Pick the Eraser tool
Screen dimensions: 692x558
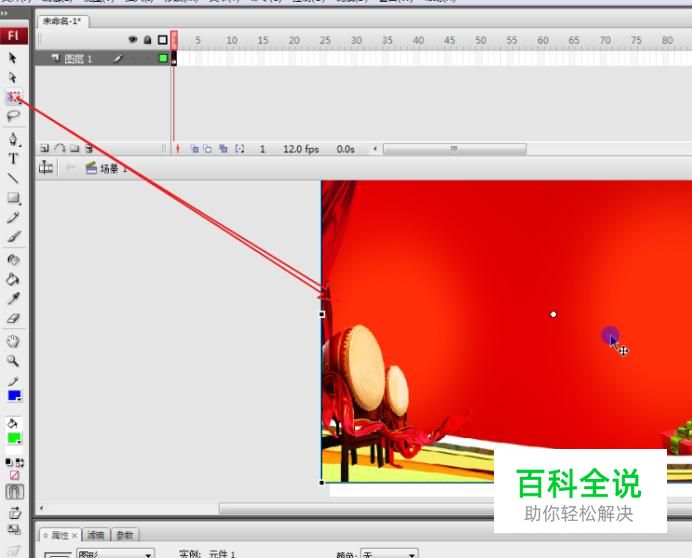[13, 318]
